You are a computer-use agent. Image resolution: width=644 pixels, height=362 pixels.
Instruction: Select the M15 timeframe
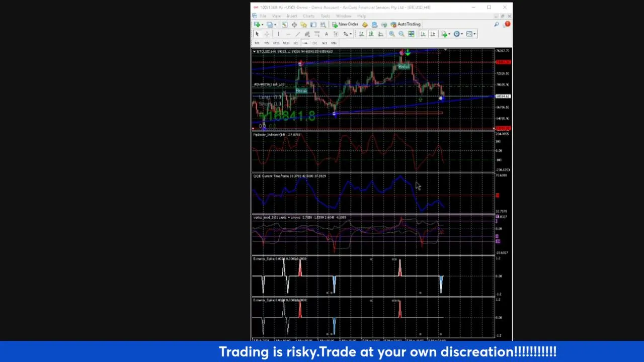276,43
